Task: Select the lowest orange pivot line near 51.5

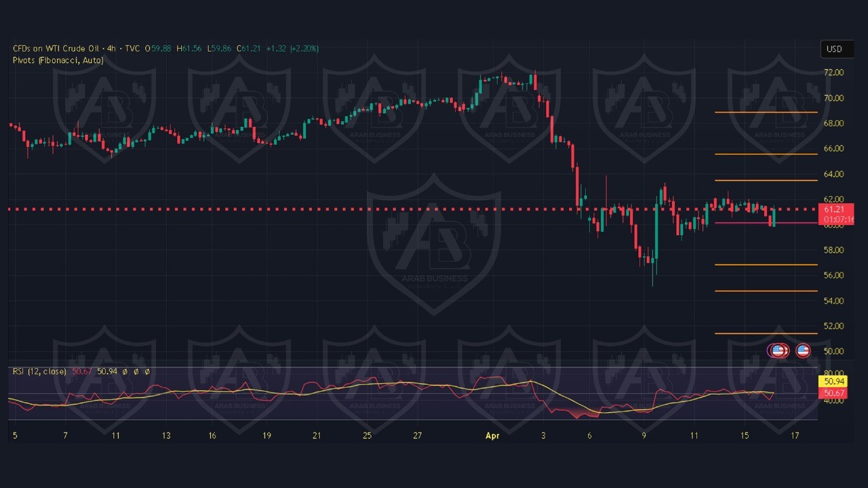Action: [766, 333]
